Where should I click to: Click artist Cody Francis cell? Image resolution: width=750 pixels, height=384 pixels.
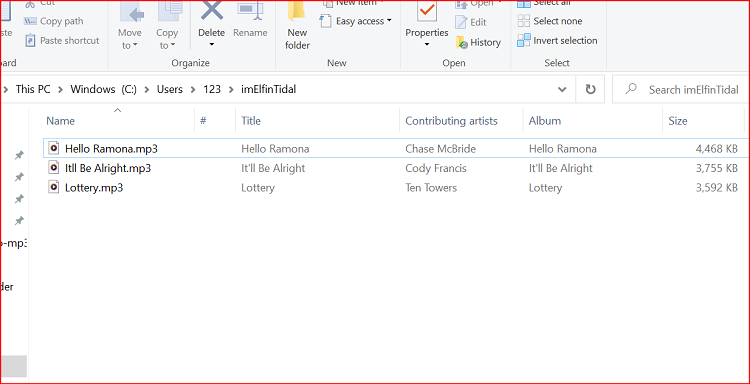click(436, 168)
